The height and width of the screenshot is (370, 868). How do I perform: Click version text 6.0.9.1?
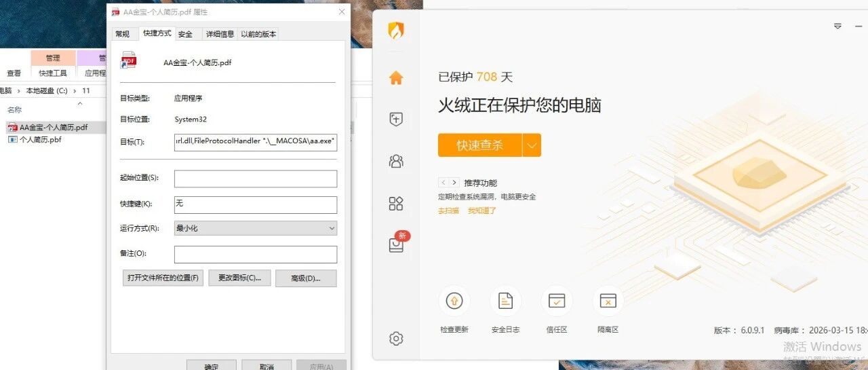753,330
